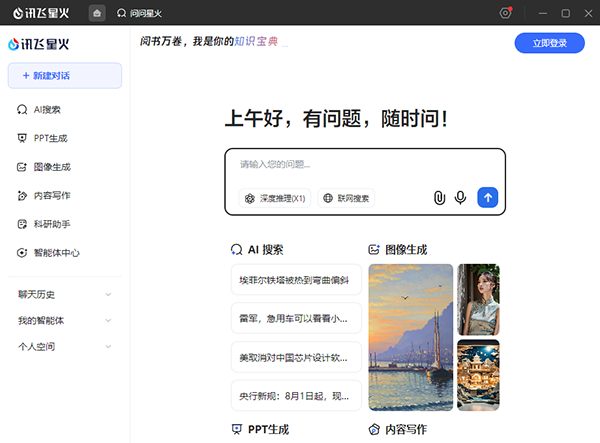Click the notification icon in title bar
The width and height of the screenshot is (600, 443).
(506, 13)
